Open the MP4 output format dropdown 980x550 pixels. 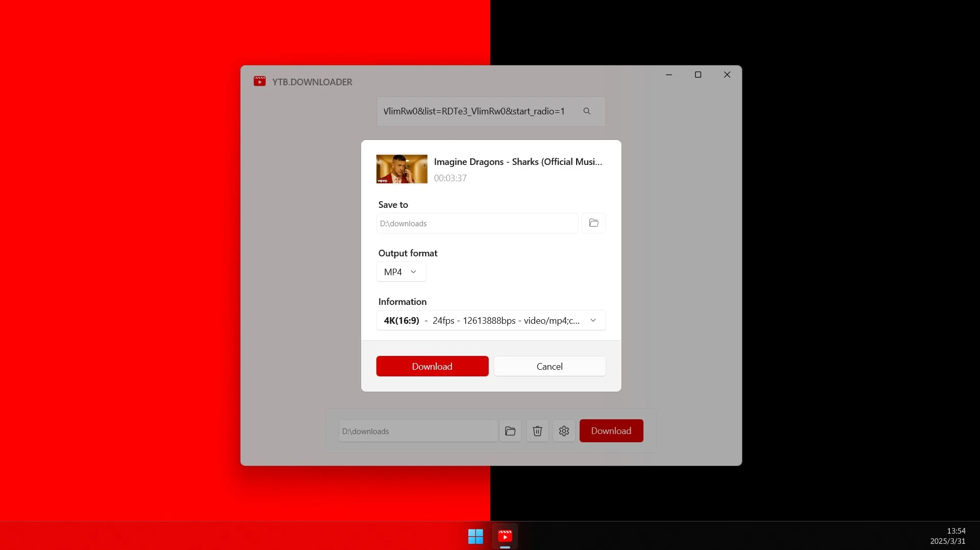tap(401, 272)
